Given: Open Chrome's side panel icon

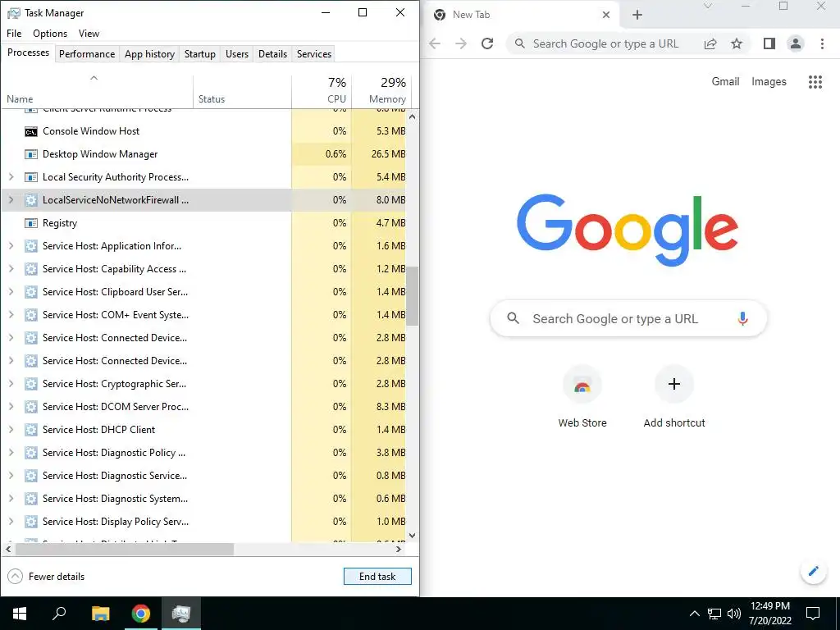Looking at the screenshot, I should 769,44.
